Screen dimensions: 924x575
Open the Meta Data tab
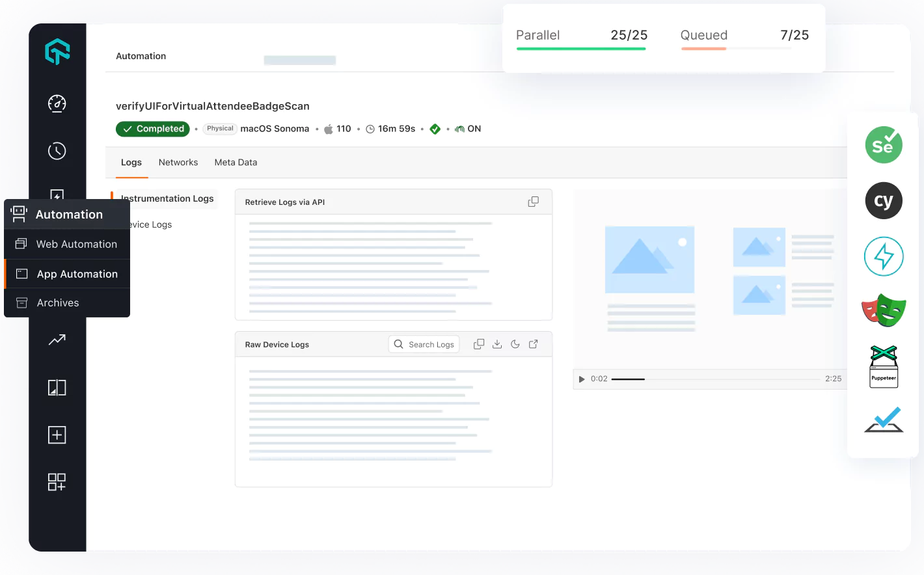tap(236, 162)
